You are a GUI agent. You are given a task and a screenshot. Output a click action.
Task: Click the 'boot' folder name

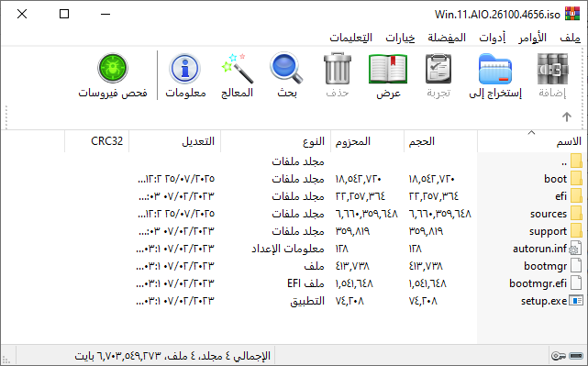555,179
